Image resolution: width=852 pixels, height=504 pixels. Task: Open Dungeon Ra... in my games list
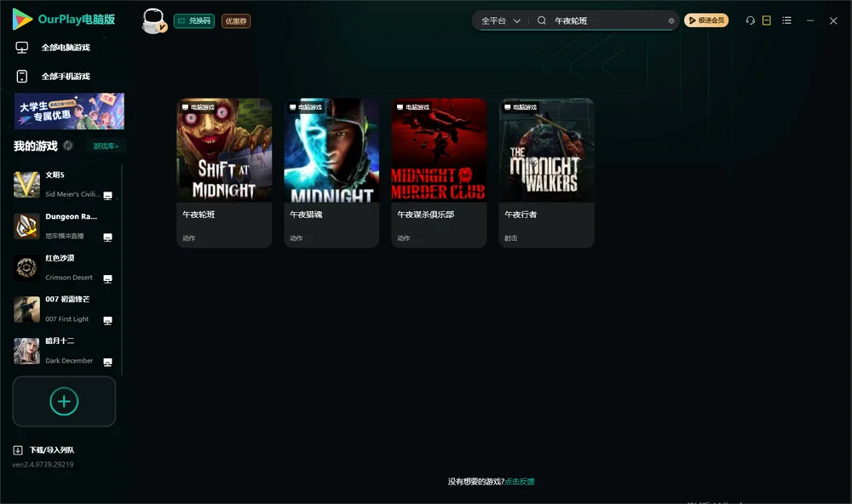click(x=63, y=226)
